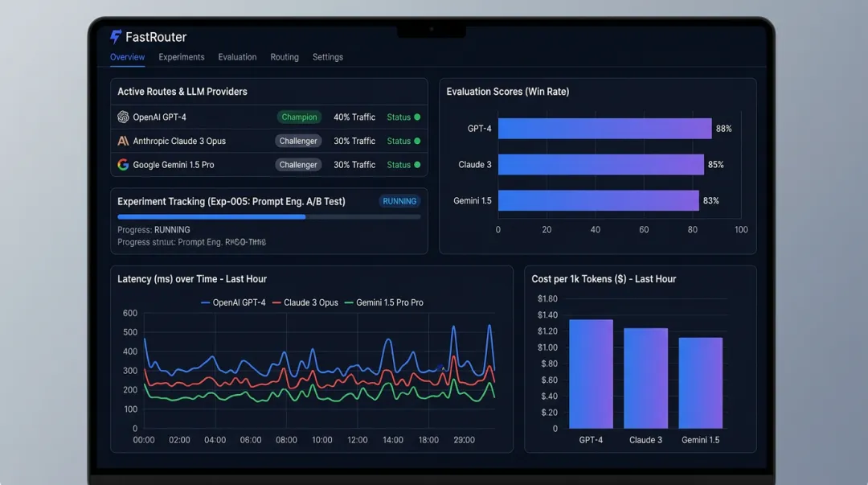
Task: Click the Status label in the OpenAI row
Action: [399, 117]
